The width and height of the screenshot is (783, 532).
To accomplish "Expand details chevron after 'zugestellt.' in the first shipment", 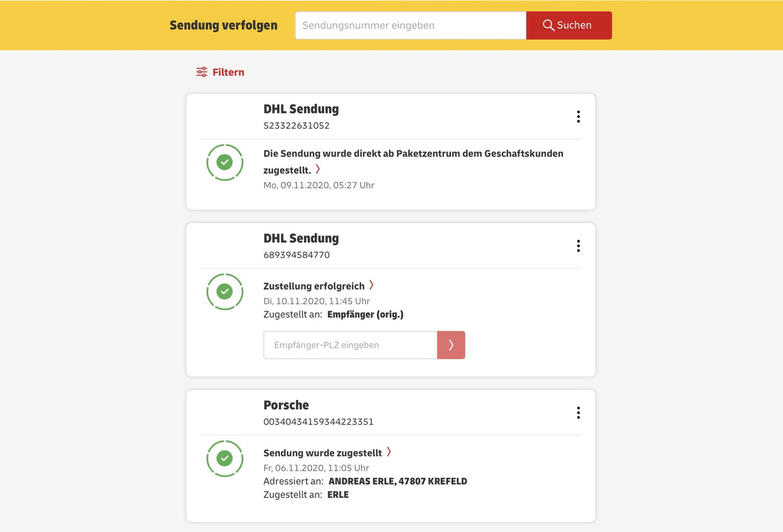I will [x=318, y=169].
